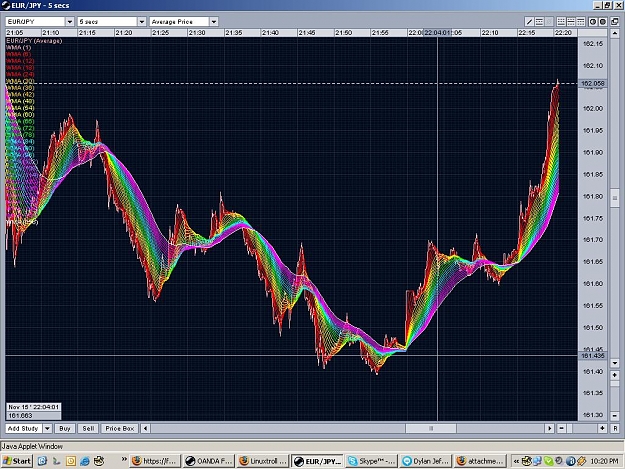
Task: Switch to Linuxtroll Firefox taskbar window
Action: pyautogui.click(x=263, y=461)
